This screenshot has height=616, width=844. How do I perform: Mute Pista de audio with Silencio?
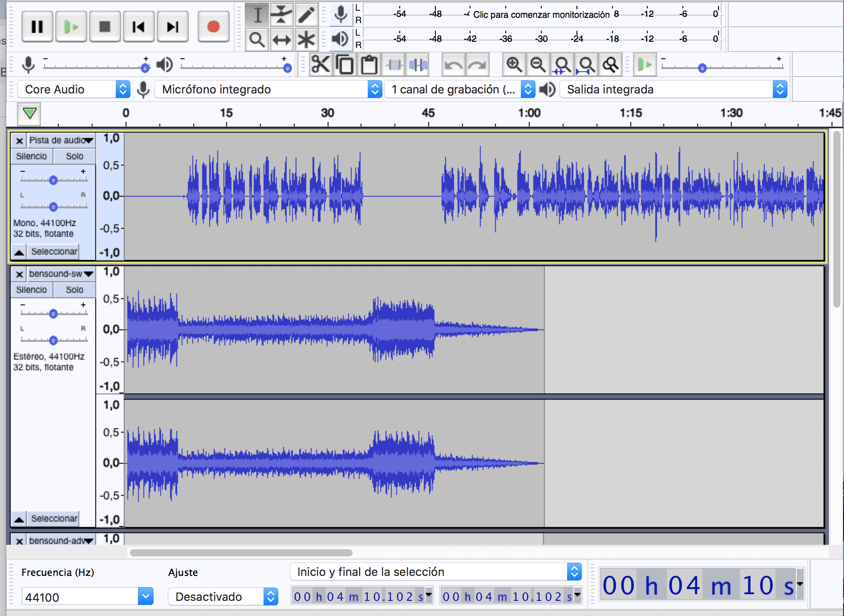click(x=32, y=156)
